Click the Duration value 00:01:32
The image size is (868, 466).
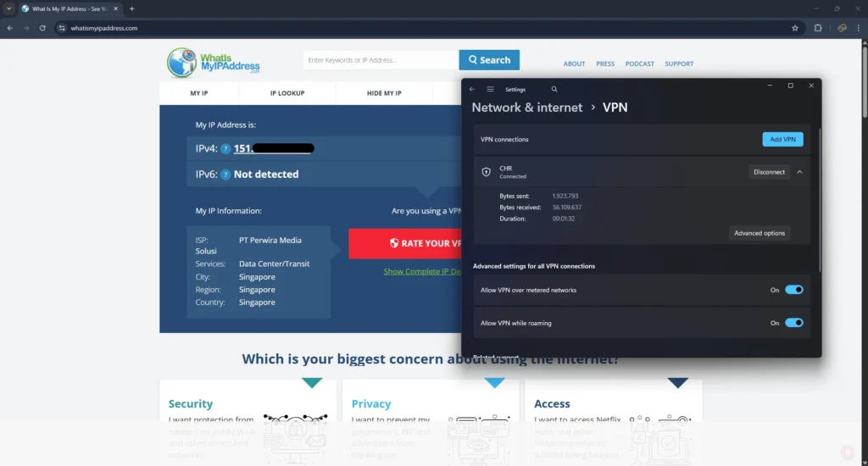[564, 219]
